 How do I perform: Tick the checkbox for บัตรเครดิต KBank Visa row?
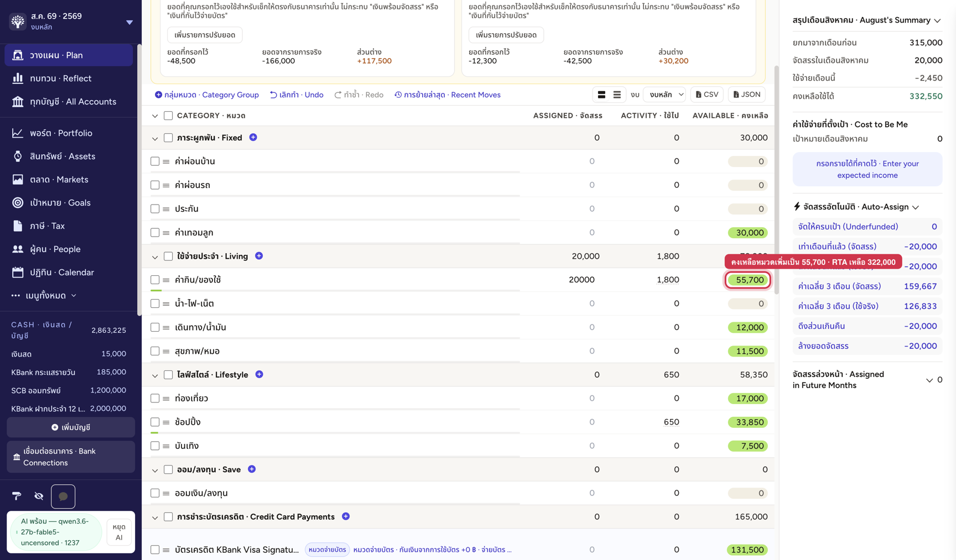(155, 549)
